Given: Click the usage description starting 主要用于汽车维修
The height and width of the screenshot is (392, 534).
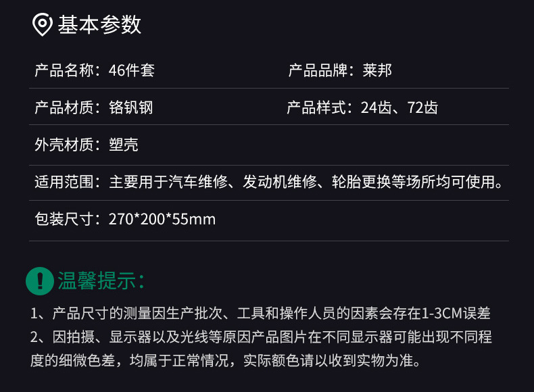Looking at the screenshot, I should [309, 181].
